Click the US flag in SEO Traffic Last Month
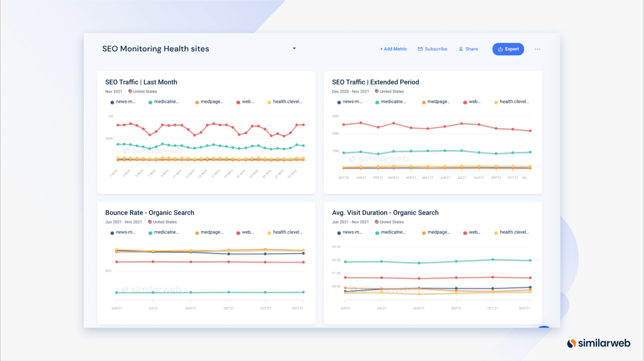This screenshot has width=644, height=361. 130,91
